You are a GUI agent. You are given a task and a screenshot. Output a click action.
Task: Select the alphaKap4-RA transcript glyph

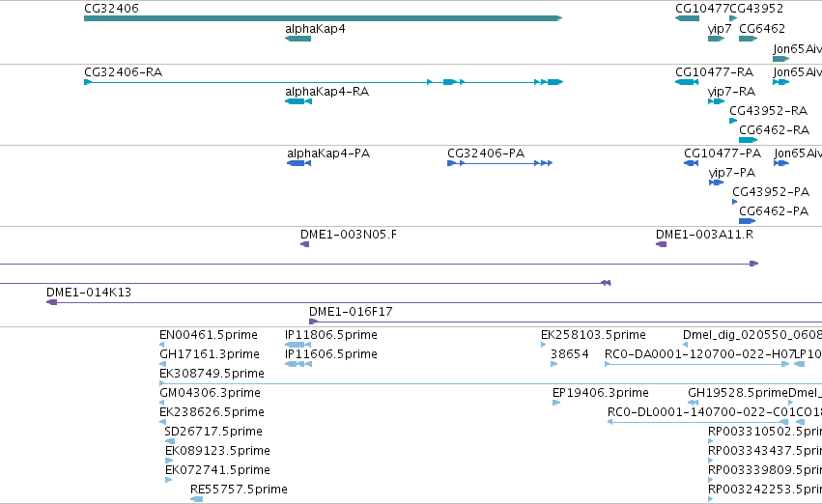click(x=298, y=101)
